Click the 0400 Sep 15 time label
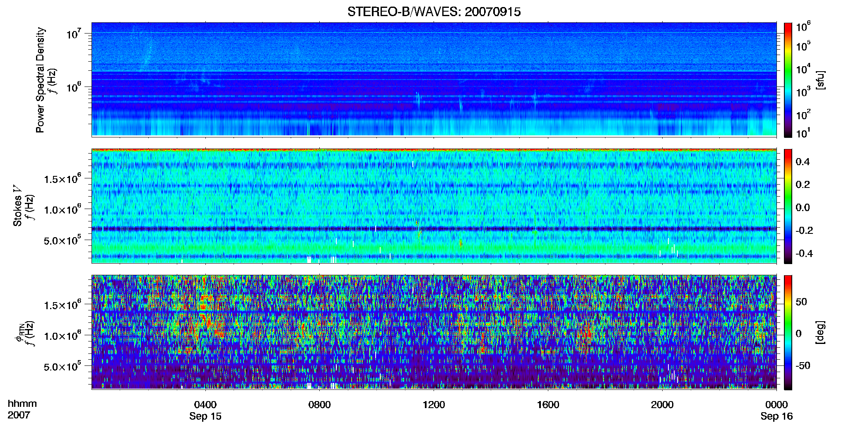 click(205, 410)
